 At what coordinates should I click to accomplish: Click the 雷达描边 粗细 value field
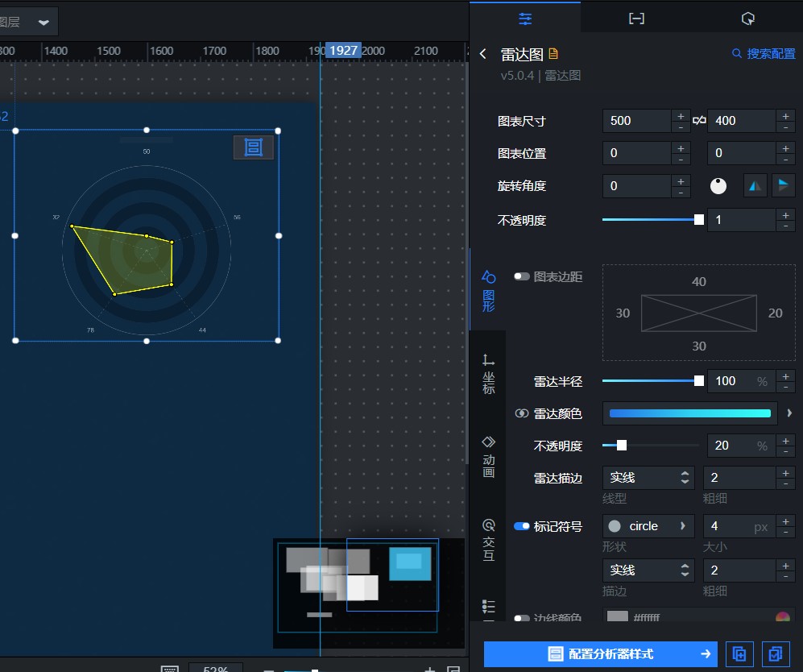739,478
